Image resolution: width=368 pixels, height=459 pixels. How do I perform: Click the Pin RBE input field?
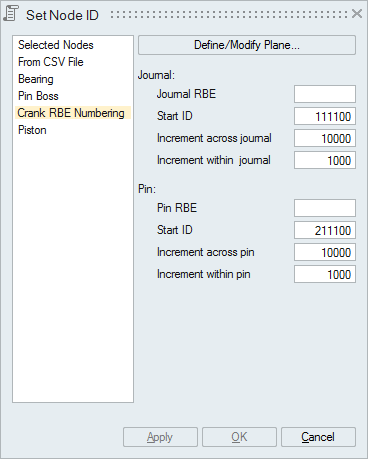pyautogui.click(x=325, y=208)
